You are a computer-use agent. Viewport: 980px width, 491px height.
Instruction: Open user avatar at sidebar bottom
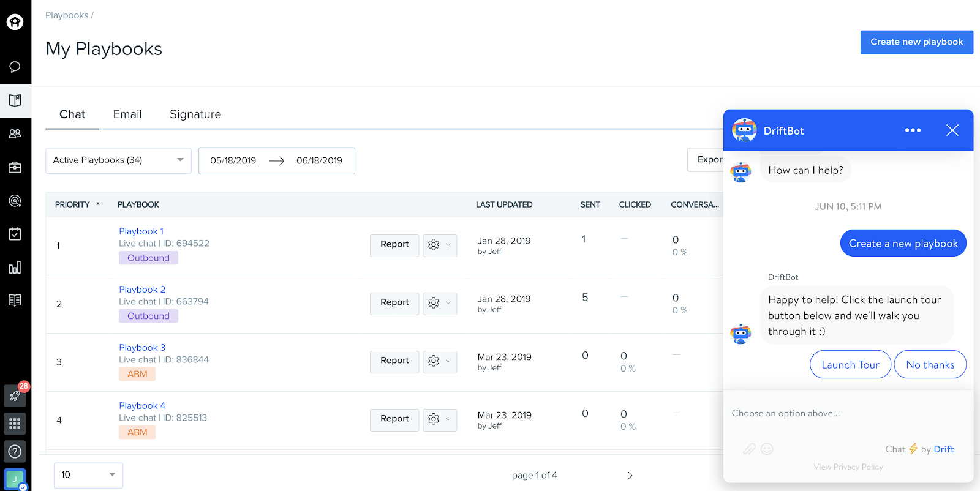click(15, 479)
